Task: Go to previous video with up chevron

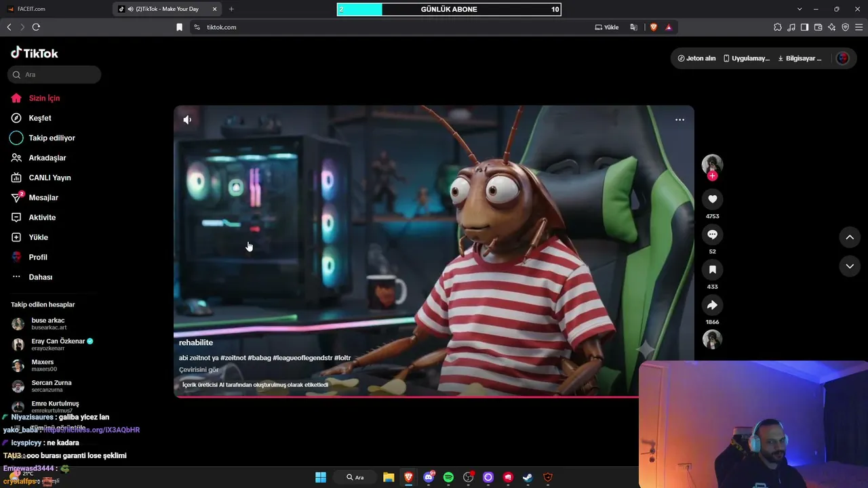Action: [850, 237]
